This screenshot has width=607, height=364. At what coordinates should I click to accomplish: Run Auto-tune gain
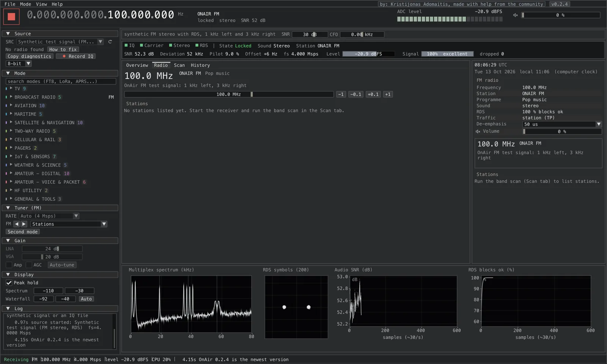(x=62, y=265)
